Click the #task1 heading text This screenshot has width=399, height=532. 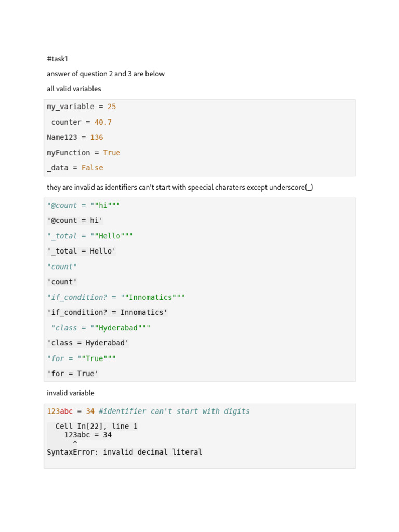pos(58,59)
